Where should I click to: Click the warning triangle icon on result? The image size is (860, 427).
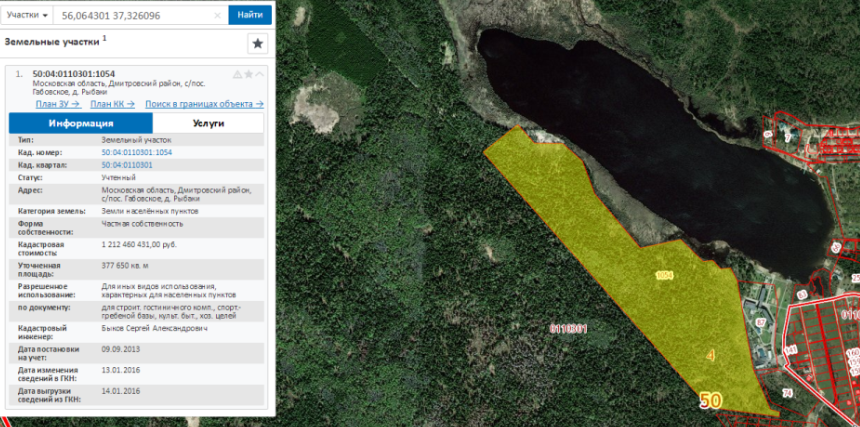coord(237,75)
